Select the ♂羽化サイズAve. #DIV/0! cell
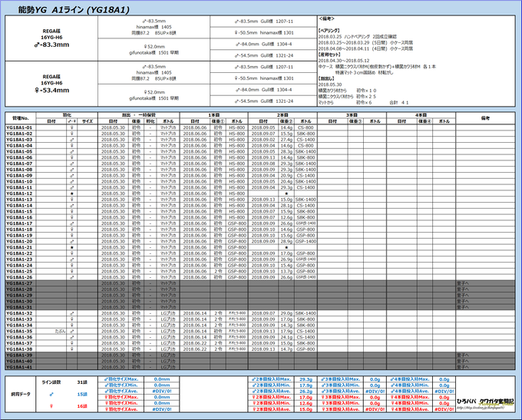This screenshot has width=522, height=420. tap(162, 392)
